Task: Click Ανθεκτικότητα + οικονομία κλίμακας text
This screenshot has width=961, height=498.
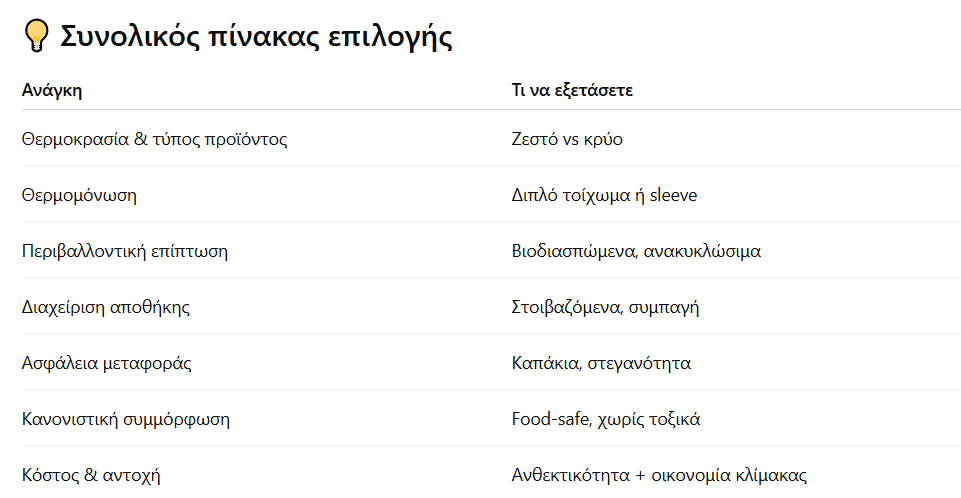Action: (659, 475)
